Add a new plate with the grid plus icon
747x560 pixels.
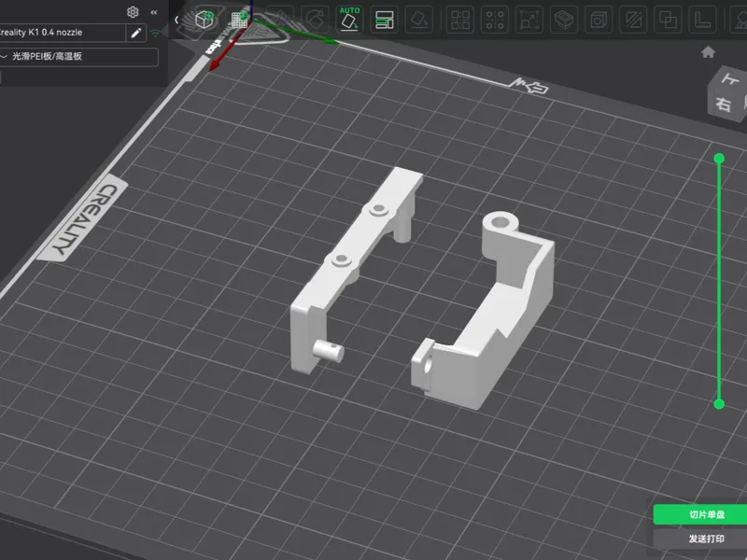pos(240,20)
